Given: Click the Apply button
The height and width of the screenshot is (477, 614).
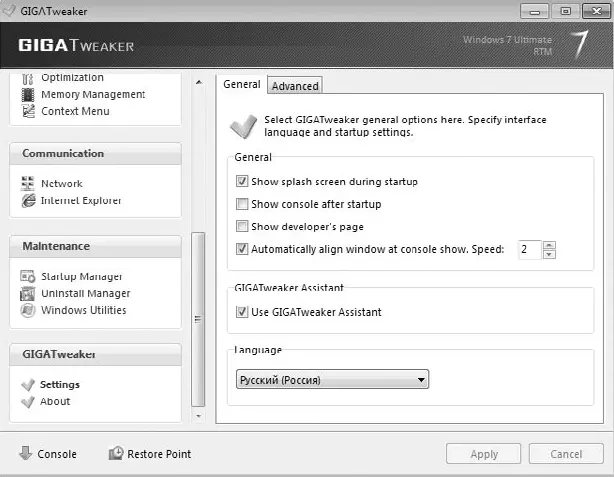Looking at the screenshot, I should pos(484,454).
